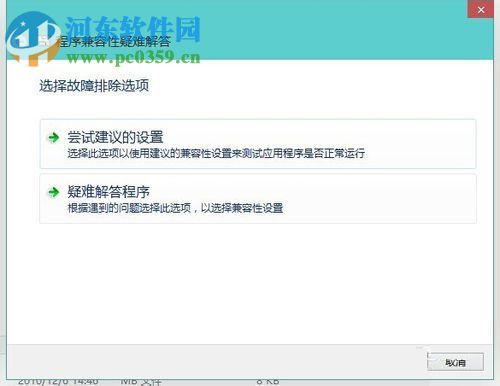Click the 选择故障排除选项 heading

(94, 86)
